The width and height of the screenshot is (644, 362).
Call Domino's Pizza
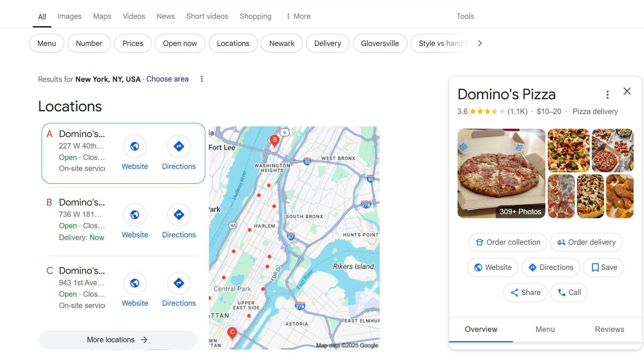(x=569, y=293)
